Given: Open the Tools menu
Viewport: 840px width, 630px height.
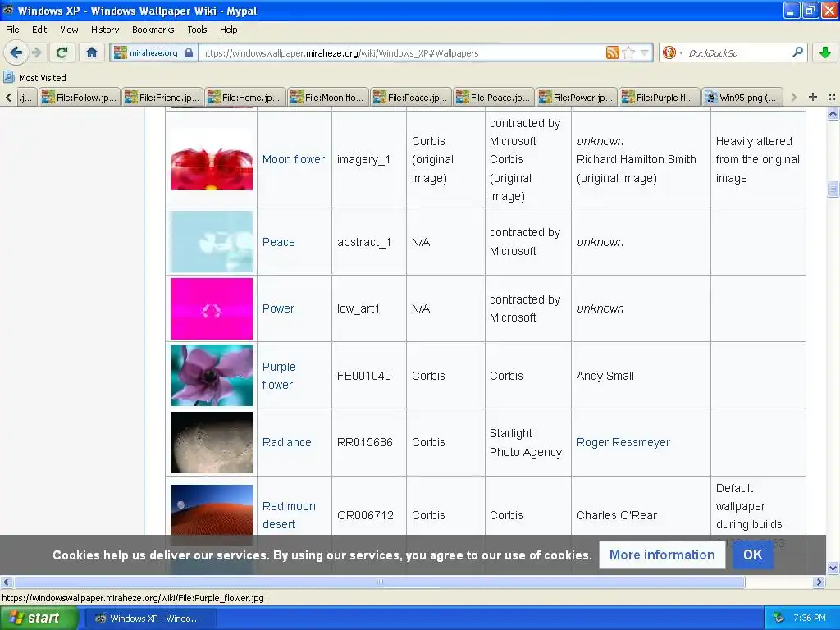Looking at the screenshot, I should pyautogui.click(x=197, y=30).
